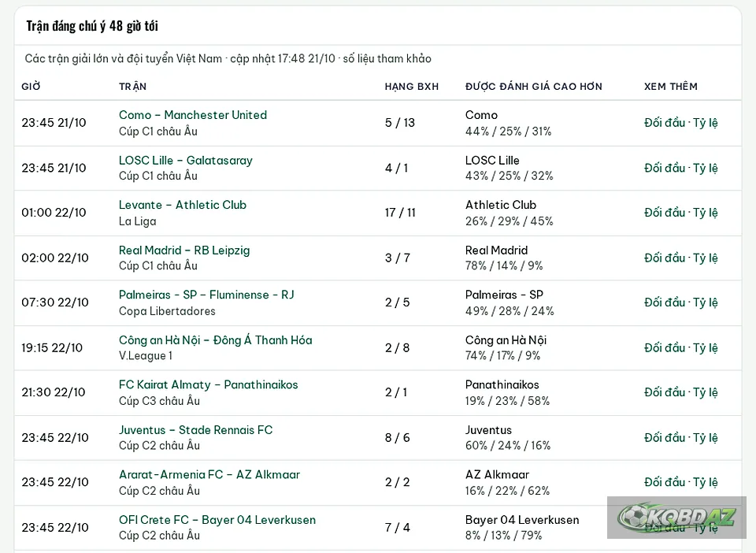The image size is (756, 553).
Task: Open Ararat-Armenia FC – AZ Alkmaar match
Action: point(209,474)
